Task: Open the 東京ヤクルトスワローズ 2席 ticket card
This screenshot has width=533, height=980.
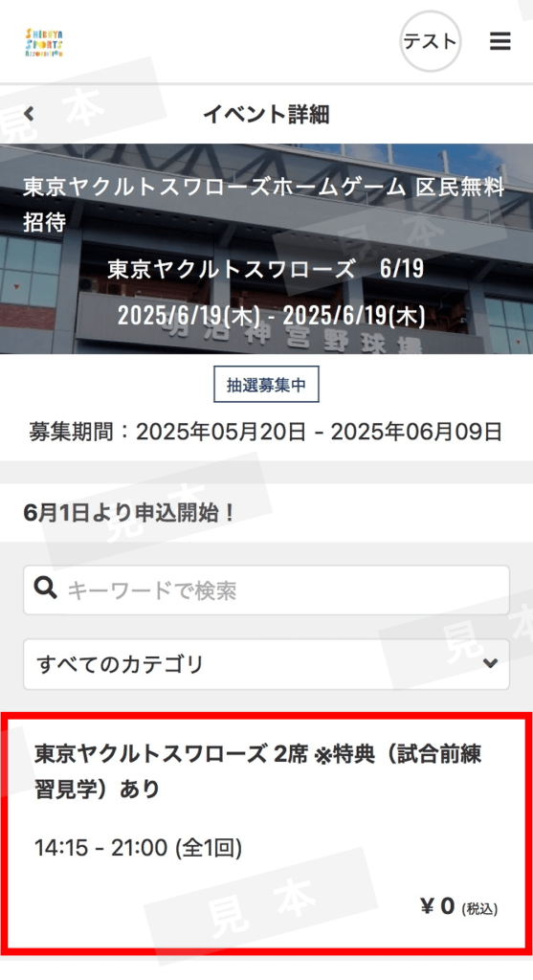Action: (266, 833)
